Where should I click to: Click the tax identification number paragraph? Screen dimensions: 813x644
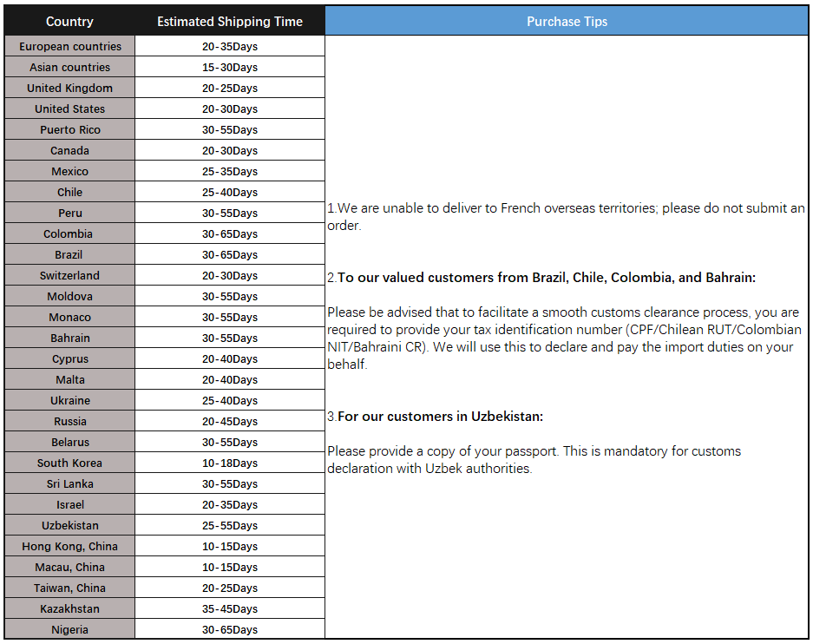pyautogui.click(x=564, y=338)
